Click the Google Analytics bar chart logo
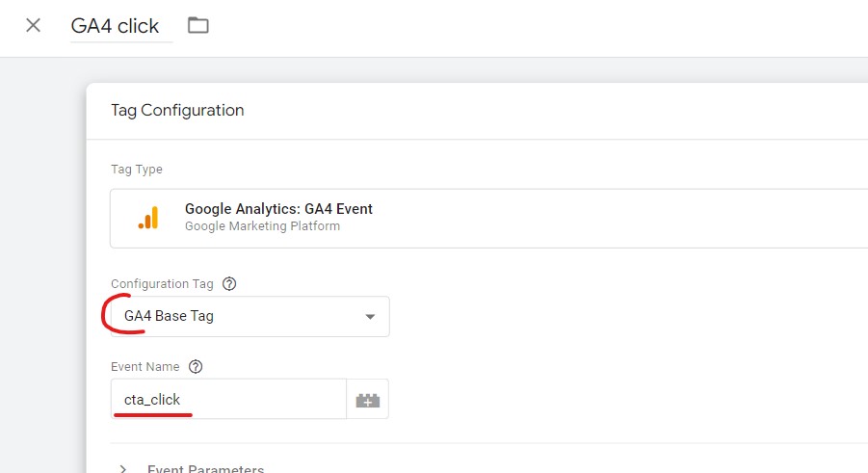 point(148,218)
